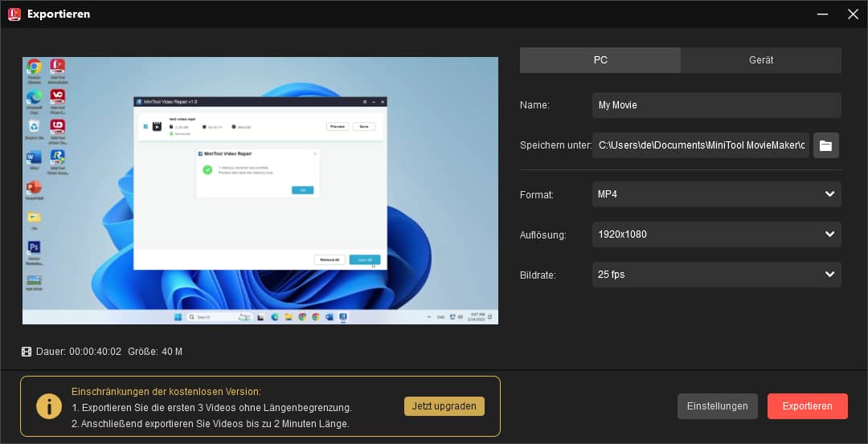The width and height of the screenshot is (868, 444).
Task: Open the Auflösung dropdown showing 1920x1080
Action: 716,234
